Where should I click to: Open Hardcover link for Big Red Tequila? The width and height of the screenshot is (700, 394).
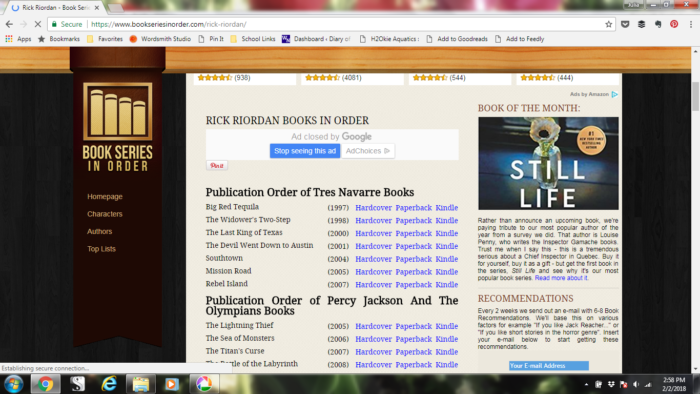pyautogui.click(x=374, y=207)
